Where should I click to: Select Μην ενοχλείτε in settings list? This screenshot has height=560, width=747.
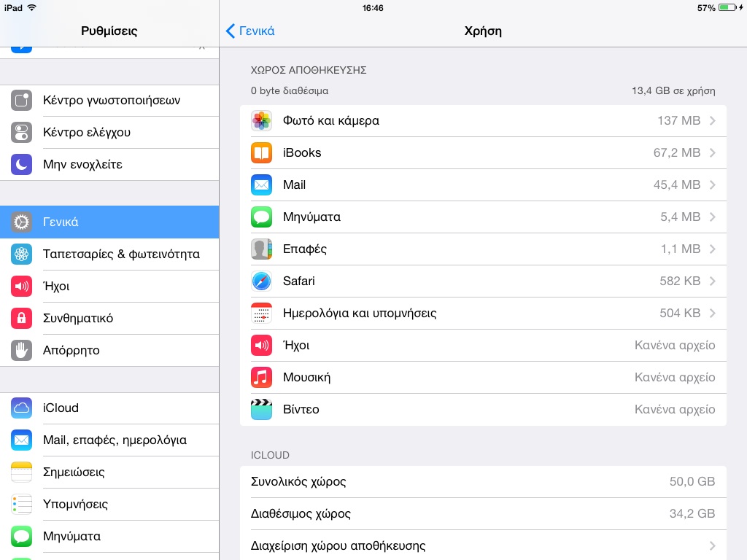109,164
